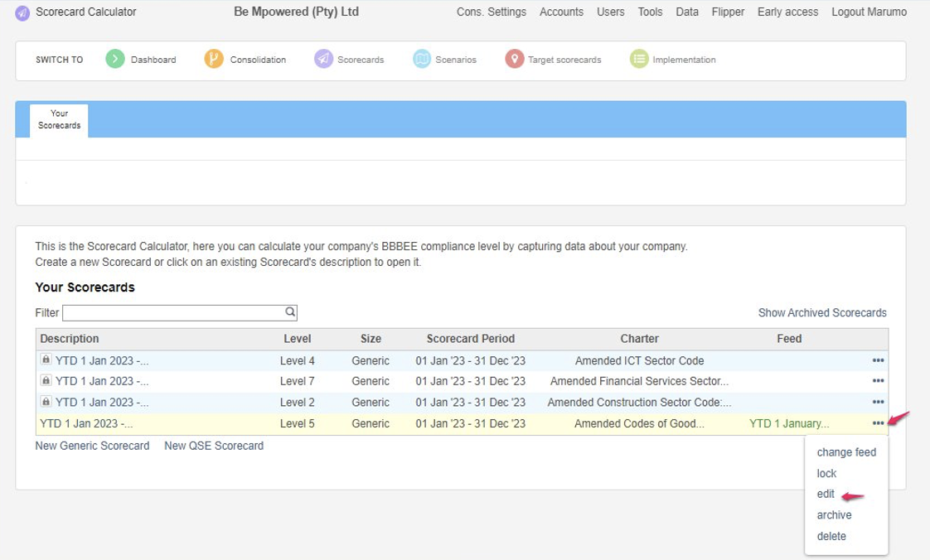
Task: Open Flipper in top navigation
Action: 728,12
